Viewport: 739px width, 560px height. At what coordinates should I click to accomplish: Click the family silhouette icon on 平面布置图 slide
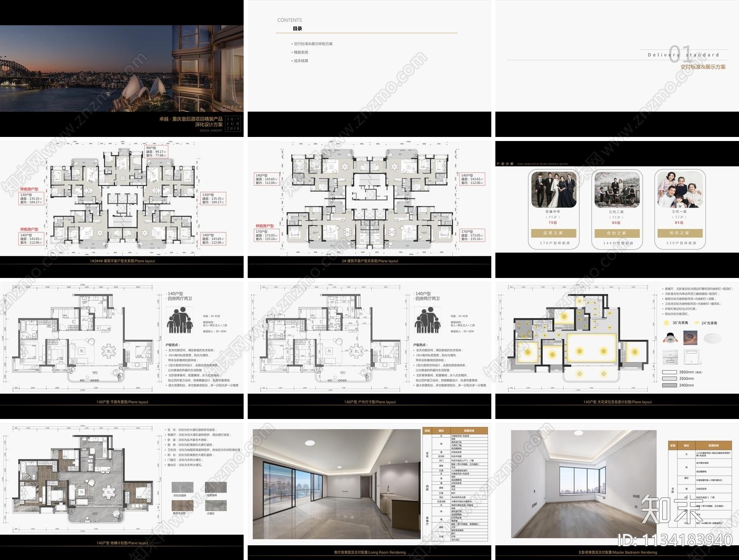click(x=180, y=321)
